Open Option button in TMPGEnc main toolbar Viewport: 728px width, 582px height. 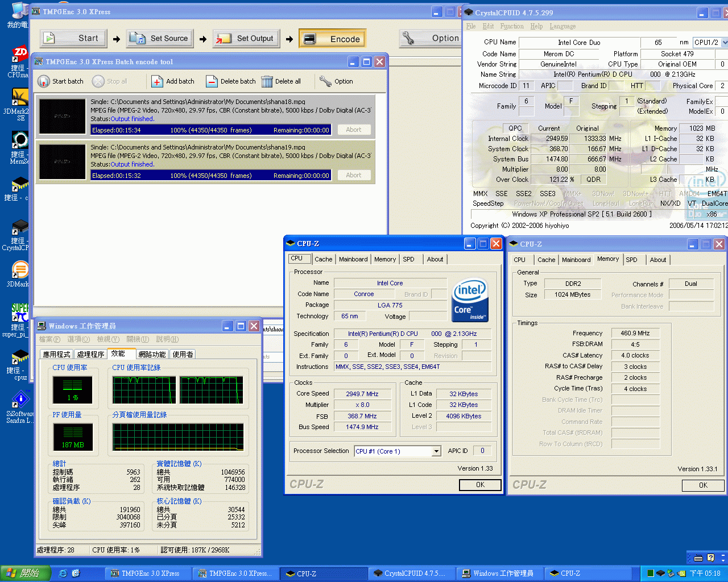[431, 38]
